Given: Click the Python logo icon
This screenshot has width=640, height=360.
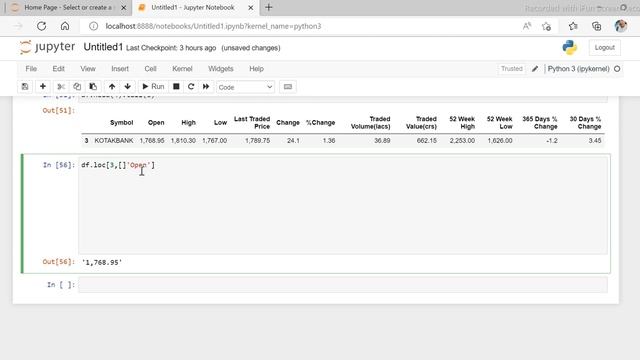Looking at the screenshot, I should (x=569, y=47).
